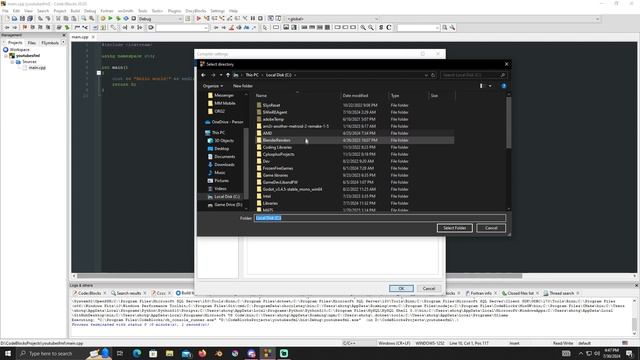Open the change view dropdown arrow
640x360 pixels.
[490, 86]
